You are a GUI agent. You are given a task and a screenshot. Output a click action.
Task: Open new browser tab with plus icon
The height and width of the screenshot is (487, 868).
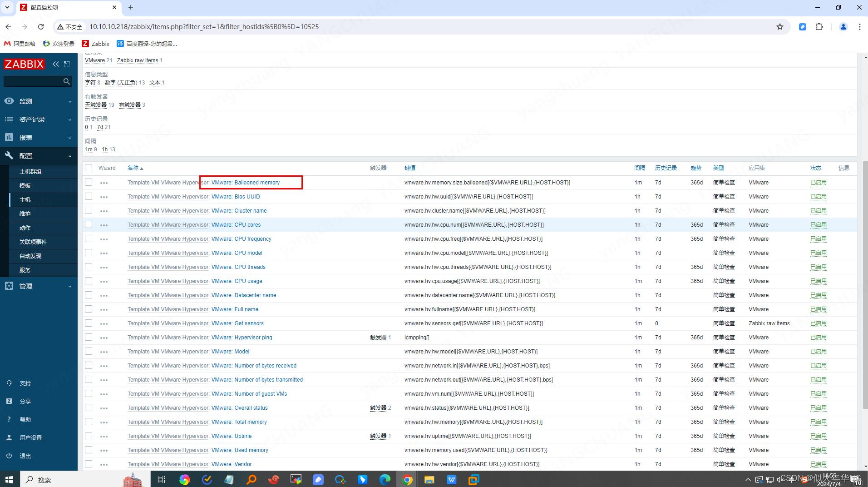tap(131, 7)
